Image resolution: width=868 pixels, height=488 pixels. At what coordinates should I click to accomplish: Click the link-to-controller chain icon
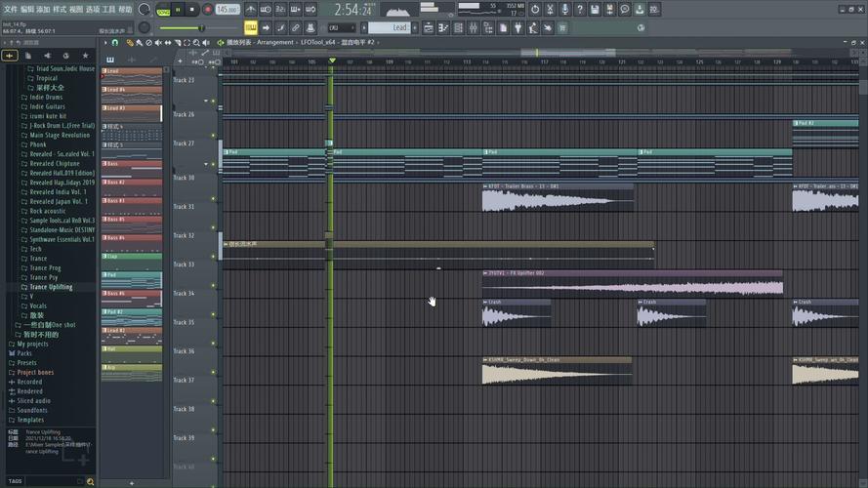point(296,27)
